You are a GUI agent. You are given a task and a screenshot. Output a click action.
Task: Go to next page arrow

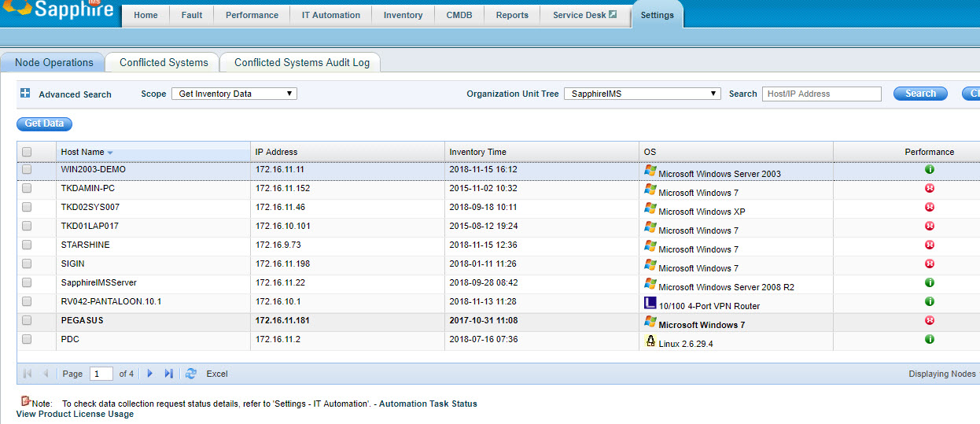[150, 374]
